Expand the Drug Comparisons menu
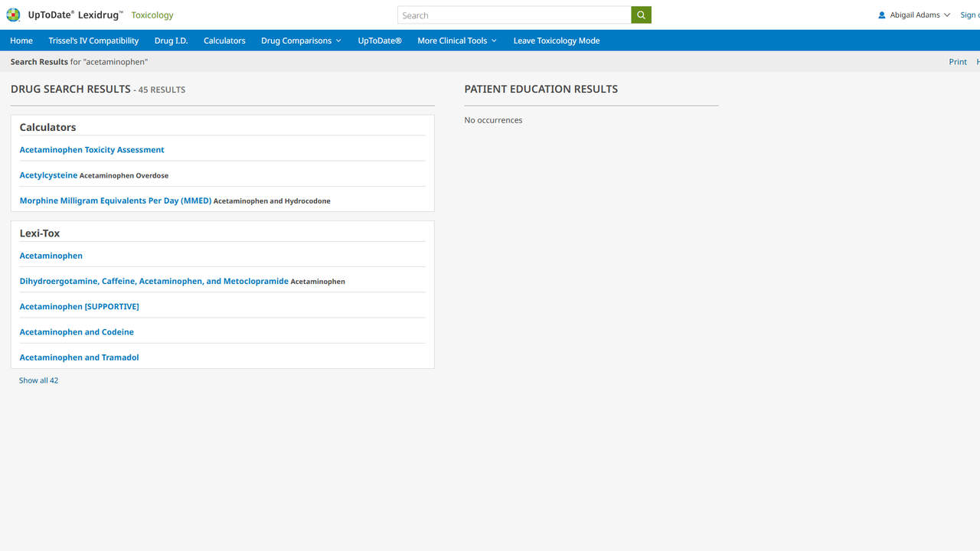The height and width of the screenshot is (551, 980). (x=301, y=41)
